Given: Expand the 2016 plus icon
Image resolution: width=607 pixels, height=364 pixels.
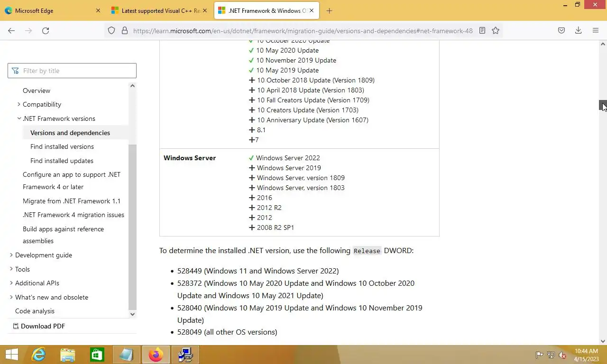Looking at the screenshot, I should (x=252, y=198).
